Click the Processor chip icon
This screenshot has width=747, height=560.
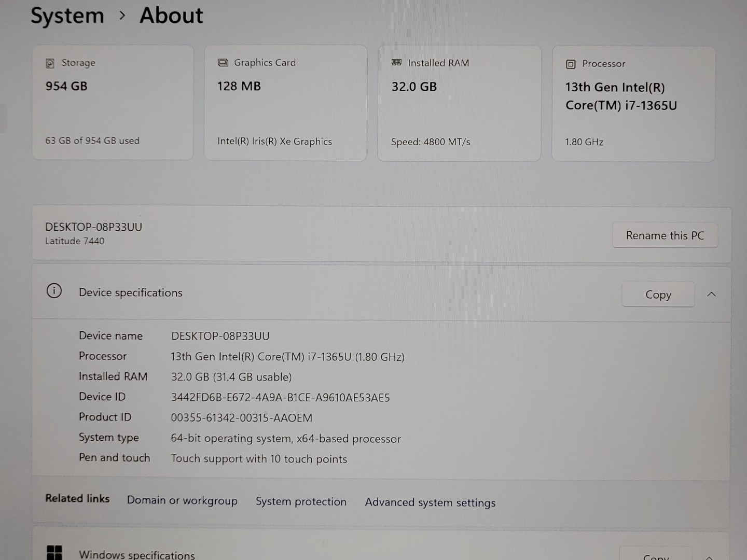(x=570, y=64)
